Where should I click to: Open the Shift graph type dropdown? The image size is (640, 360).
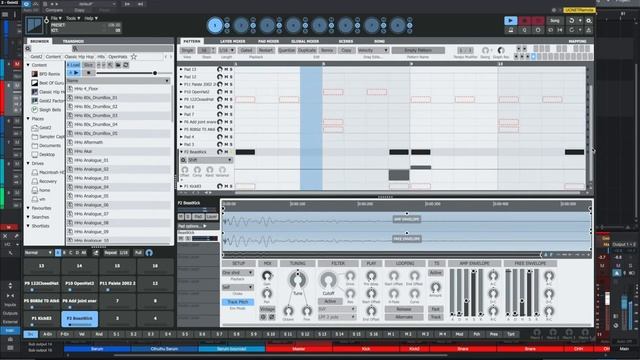(x=210, y=160)
